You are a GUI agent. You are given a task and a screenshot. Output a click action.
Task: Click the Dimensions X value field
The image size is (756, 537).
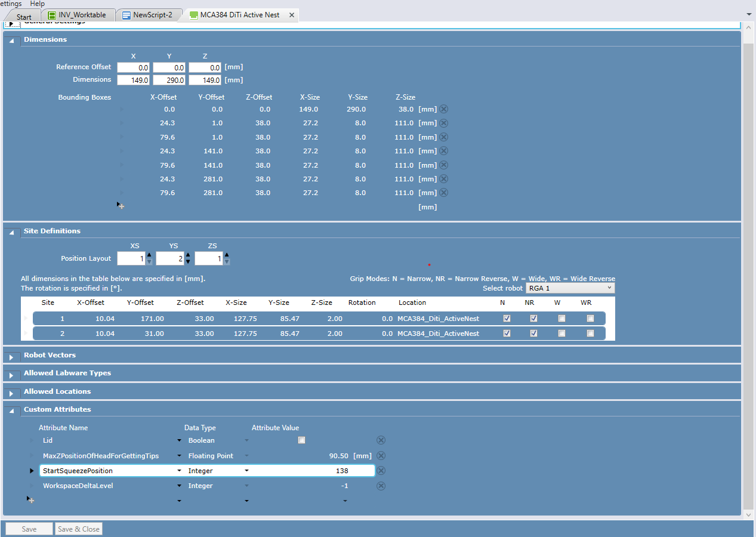click(x=133, y=80)
